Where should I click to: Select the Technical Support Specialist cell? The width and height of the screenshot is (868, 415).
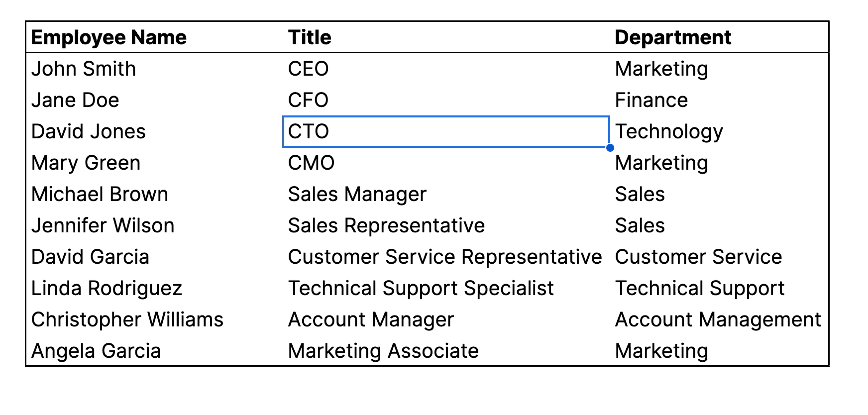(x=446, y=288)
